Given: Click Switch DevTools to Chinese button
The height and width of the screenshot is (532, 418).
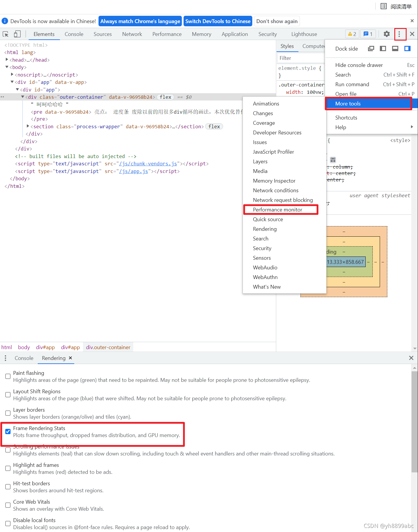Looking at the screenshot, I should (x=218, y=21).
